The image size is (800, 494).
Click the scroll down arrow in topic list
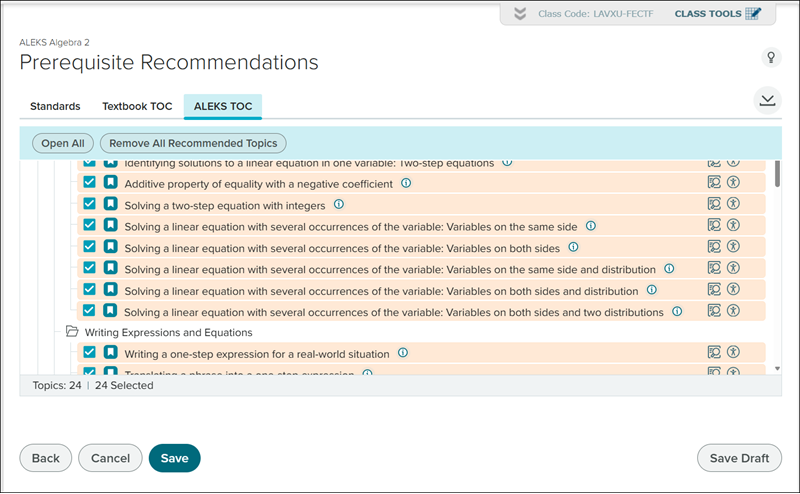778,369
